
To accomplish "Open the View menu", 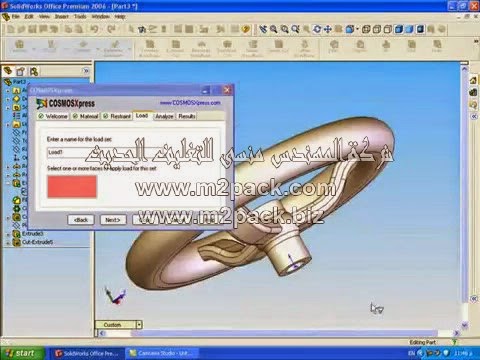I will coord(44,16).
